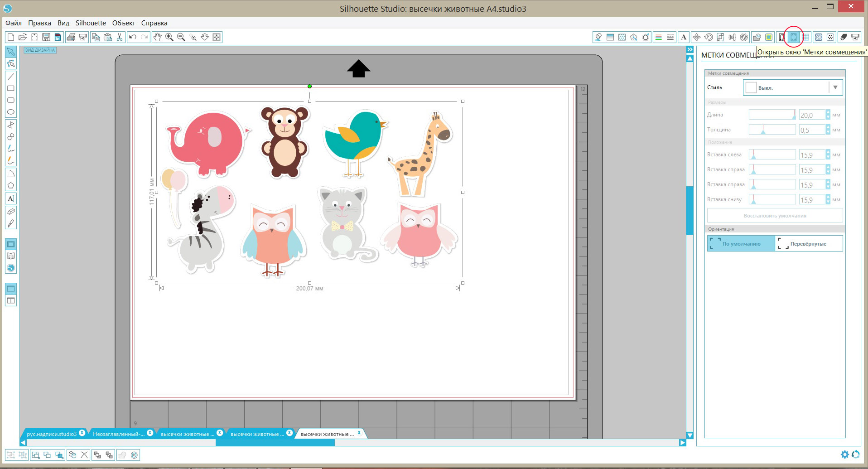Click 'Восстановить умолчания' button
Screen dimensions: 868x469
click(x=775, y=216)
